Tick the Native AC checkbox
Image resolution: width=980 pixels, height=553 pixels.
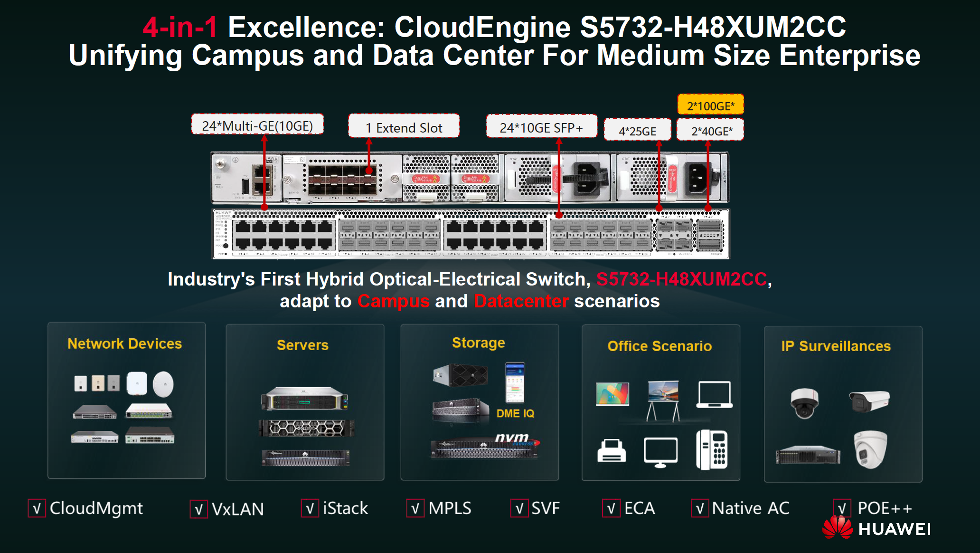(700, 508)
